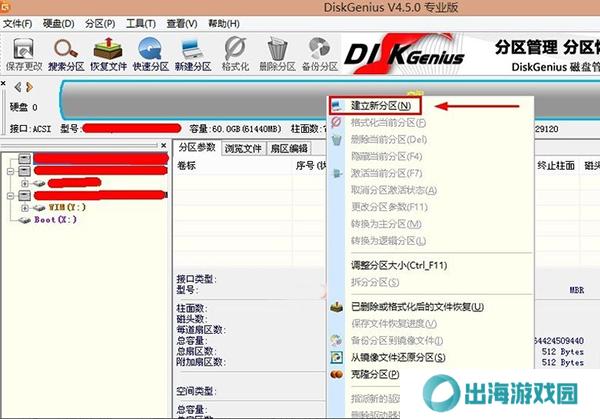Select Boot (X:) in the disk tree

tap(55, 220)
